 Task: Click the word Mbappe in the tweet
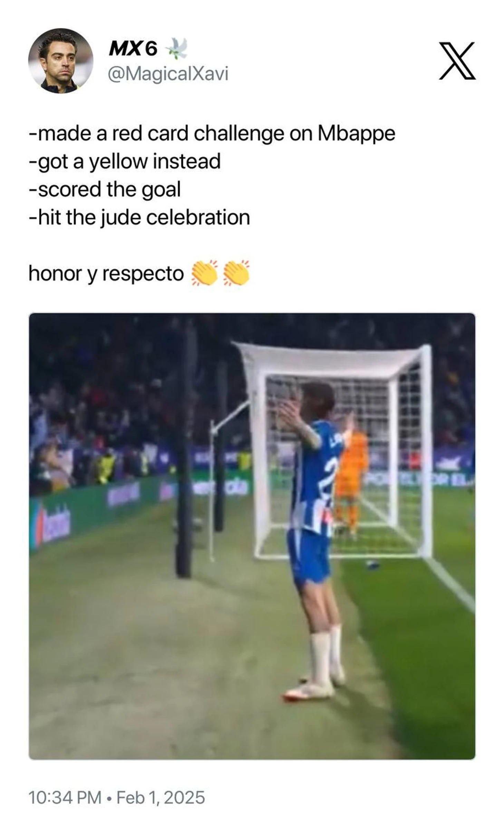point(356,134)
